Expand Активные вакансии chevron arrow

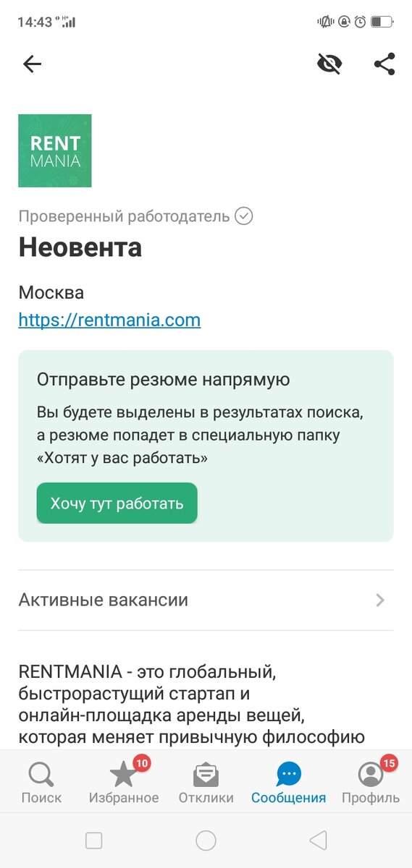pyautogui.click(x=381, y=600)
